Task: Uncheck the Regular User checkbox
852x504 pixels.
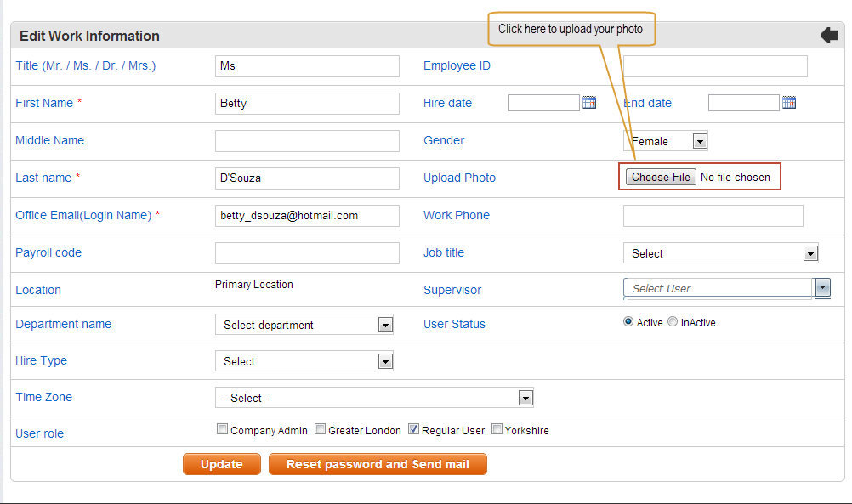Action: coord(413,429)
